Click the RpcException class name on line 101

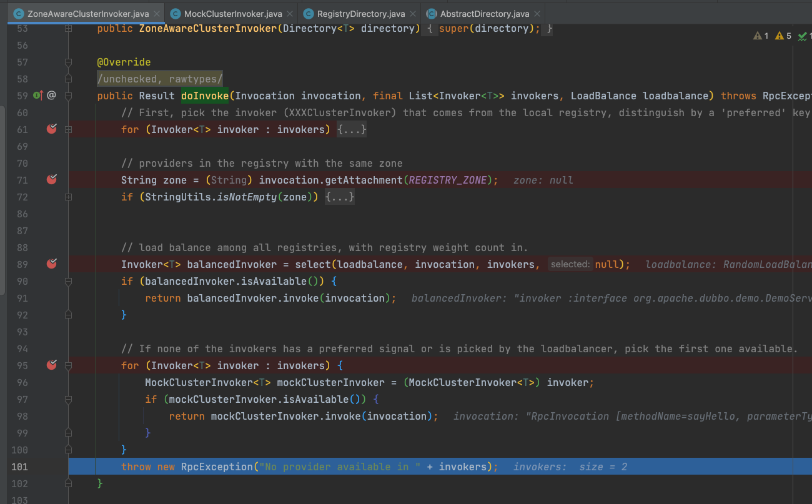pyautogui.click(x=217, y=467)
